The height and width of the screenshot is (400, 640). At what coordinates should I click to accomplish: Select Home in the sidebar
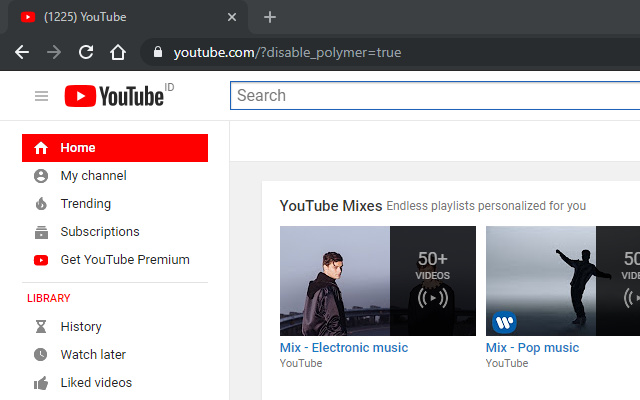(114, 148)
